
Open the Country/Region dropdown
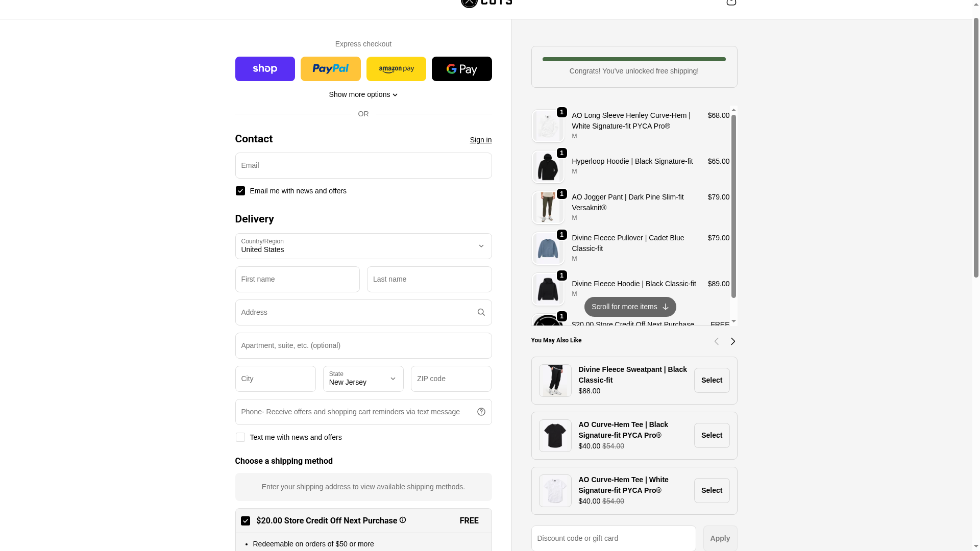[x=363, y=246]
